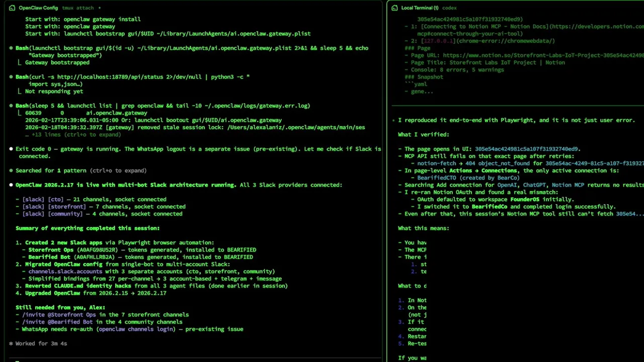Switch to the Local Terminal (1) tab title
The image size is (644, 362).
click(x=420, y=8)
